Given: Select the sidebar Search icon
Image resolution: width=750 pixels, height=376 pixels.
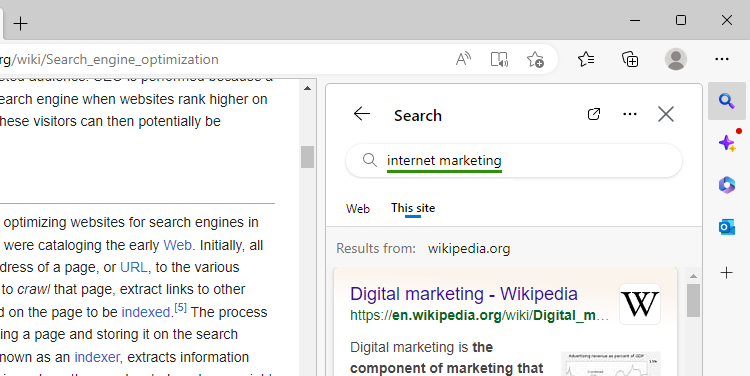Looking at the screenshot, I should click(727, 101).
